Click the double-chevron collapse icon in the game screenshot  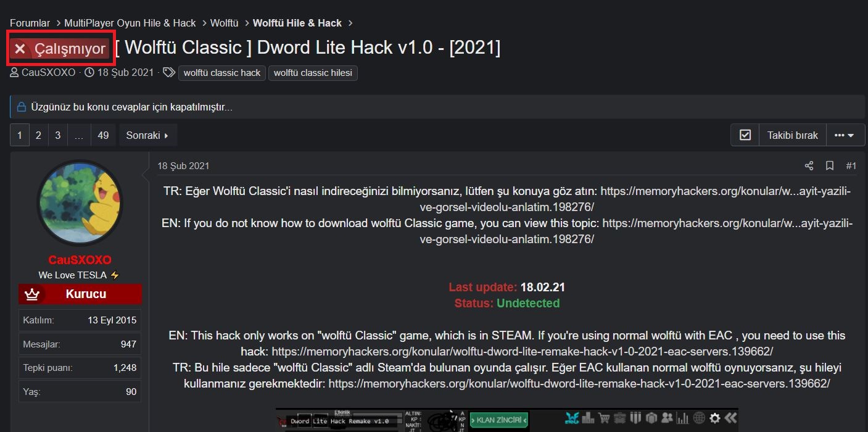tap(730, 418)
